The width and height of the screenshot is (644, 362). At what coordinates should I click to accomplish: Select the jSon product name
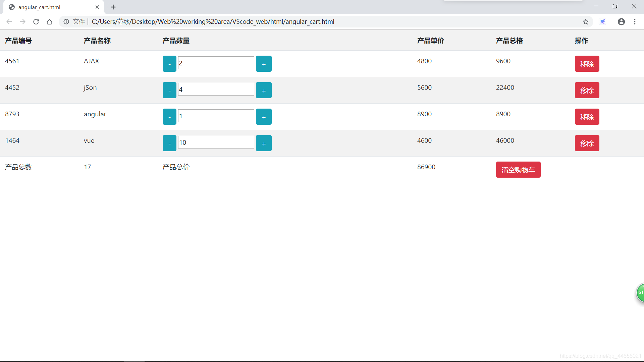coord(90,88)
